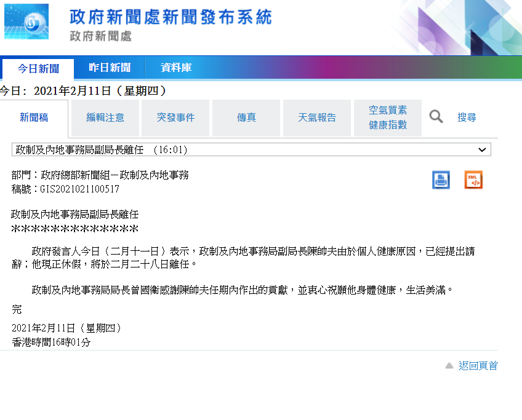Open the orange XML export icon
Image resolution: width=522 pixels, height=420 pixels.
point(473,180)
